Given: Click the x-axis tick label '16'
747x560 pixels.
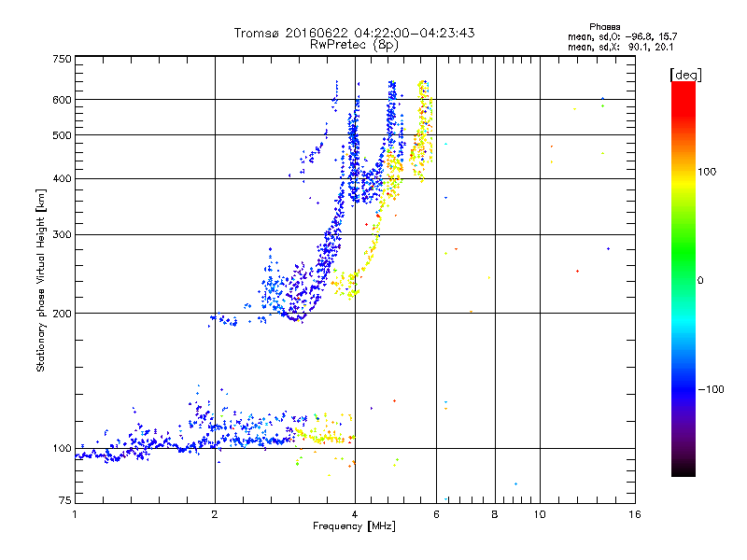Looking at the screenshot, I should tap(635, 514).
